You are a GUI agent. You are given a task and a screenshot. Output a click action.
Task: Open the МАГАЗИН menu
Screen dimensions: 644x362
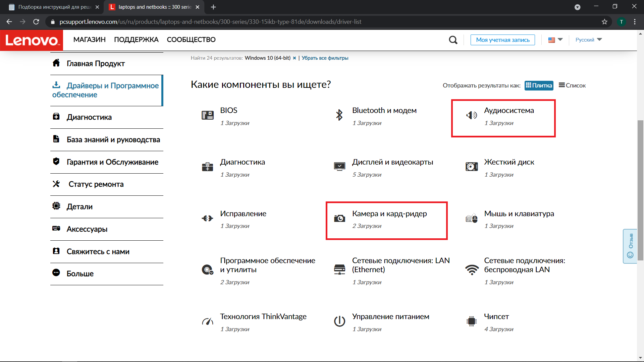[x=90, y=40]
